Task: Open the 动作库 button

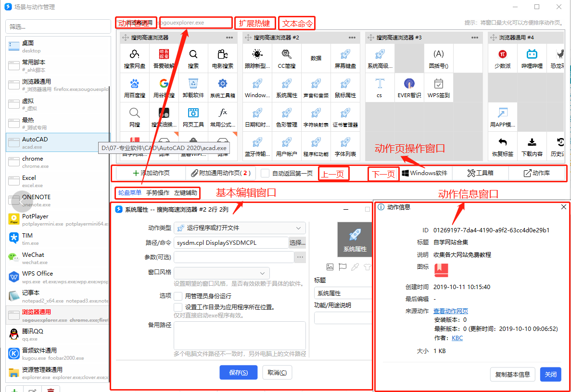Action: 537,173
